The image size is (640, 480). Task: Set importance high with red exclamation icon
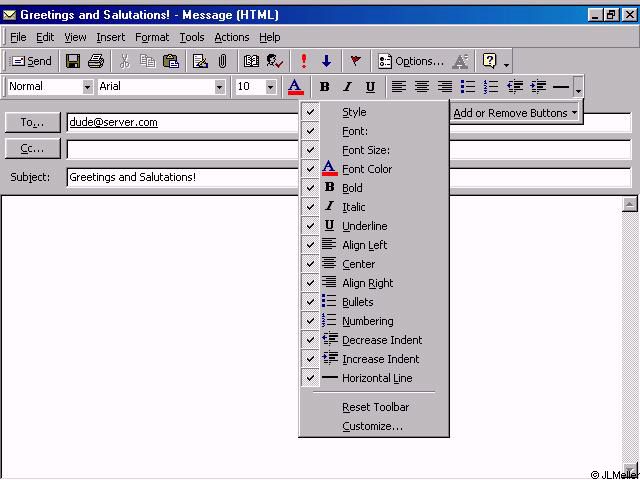click(x=304, y=61)
